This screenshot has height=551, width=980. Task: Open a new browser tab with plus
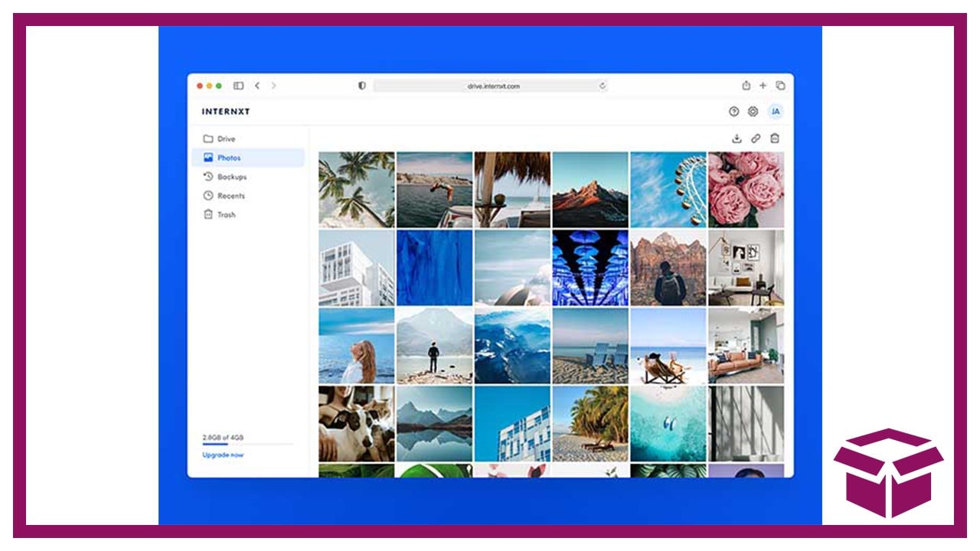pos(763,86)
